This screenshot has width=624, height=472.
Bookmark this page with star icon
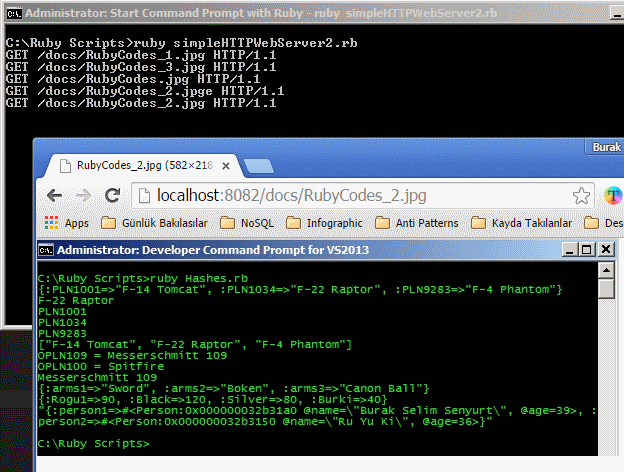click(581, 195)
